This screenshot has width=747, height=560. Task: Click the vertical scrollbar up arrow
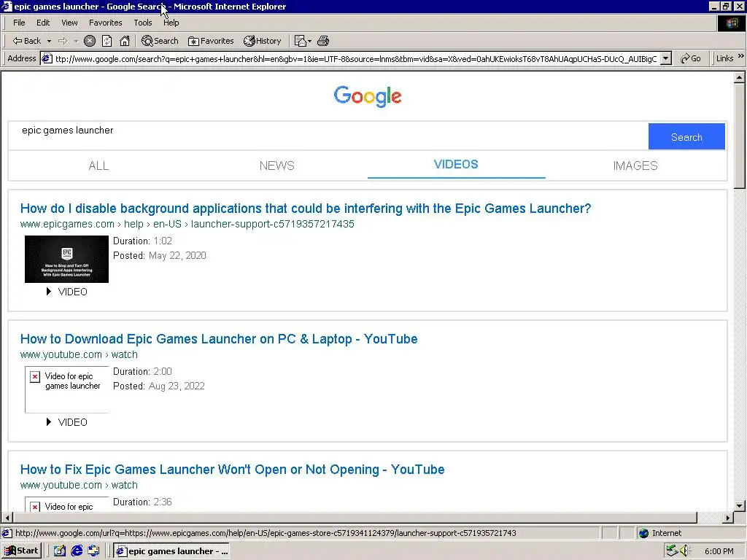[x=739, y=77]
